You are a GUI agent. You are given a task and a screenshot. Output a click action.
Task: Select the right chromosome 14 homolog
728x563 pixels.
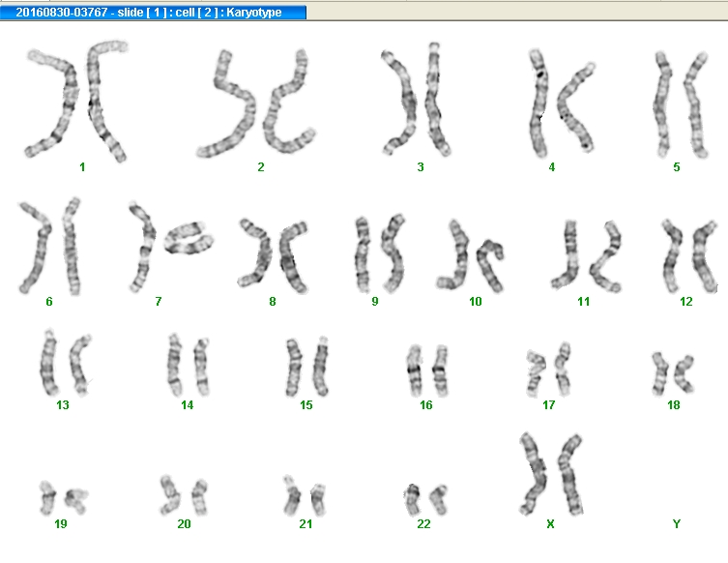point(202,366)
